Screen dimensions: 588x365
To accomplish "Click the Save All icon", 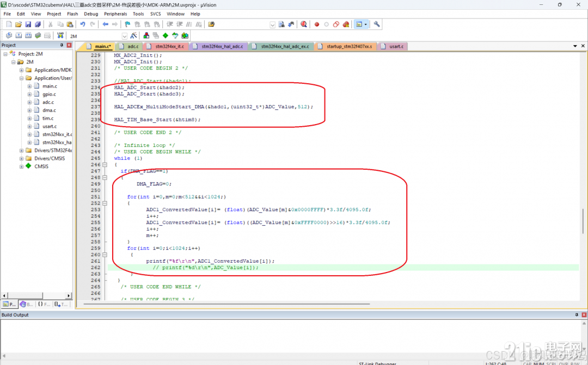I will coord(38,24).
